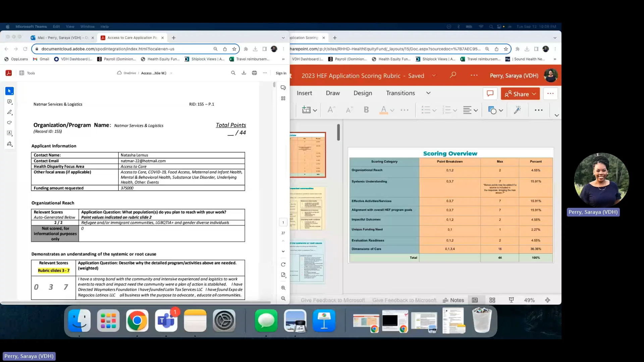Open the Access to Care Application tab

(131, 38)
